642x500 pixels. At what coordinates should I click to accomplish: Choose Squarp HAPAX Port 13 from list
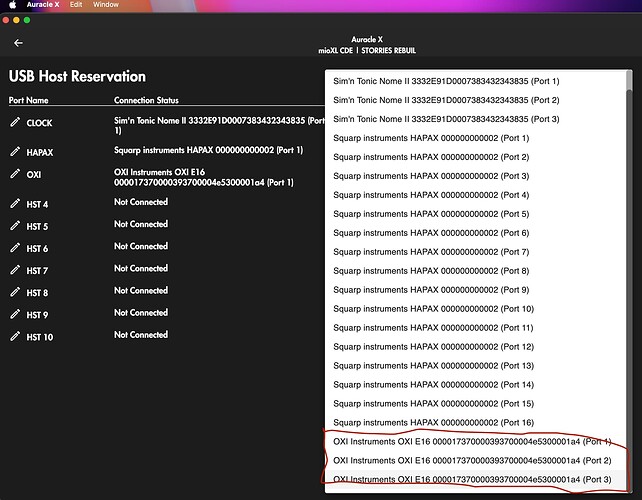[475, 366]
